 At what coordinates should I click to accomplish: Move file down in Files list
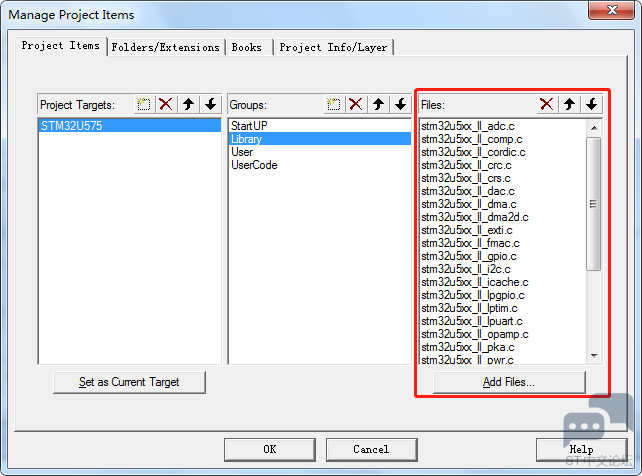(591, 104)
